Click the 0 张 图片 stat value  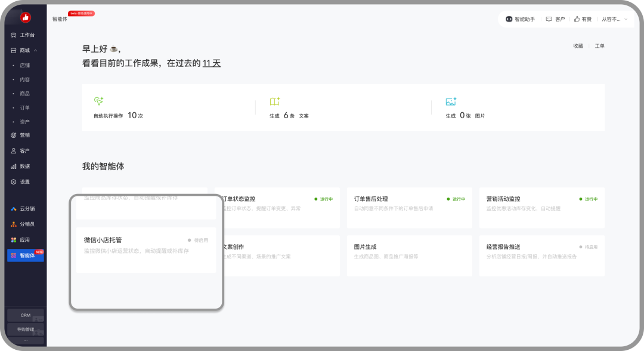(472, 115)
